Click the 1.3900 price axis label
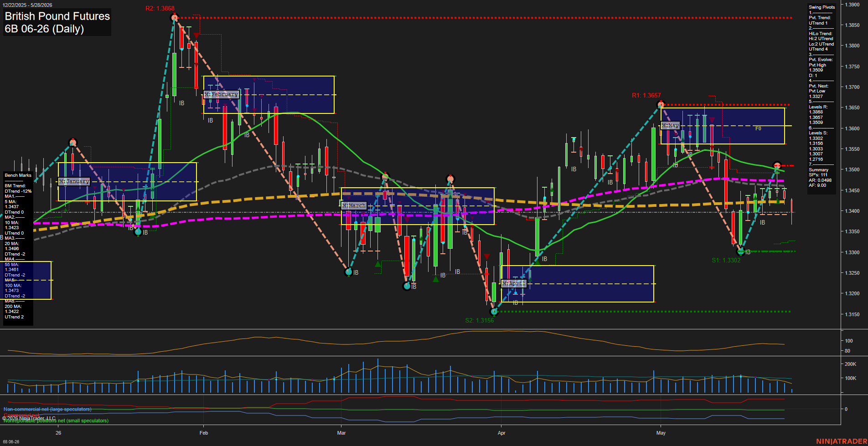The height and width of the screenshot is (446, 868). click(x=852, y=5)
